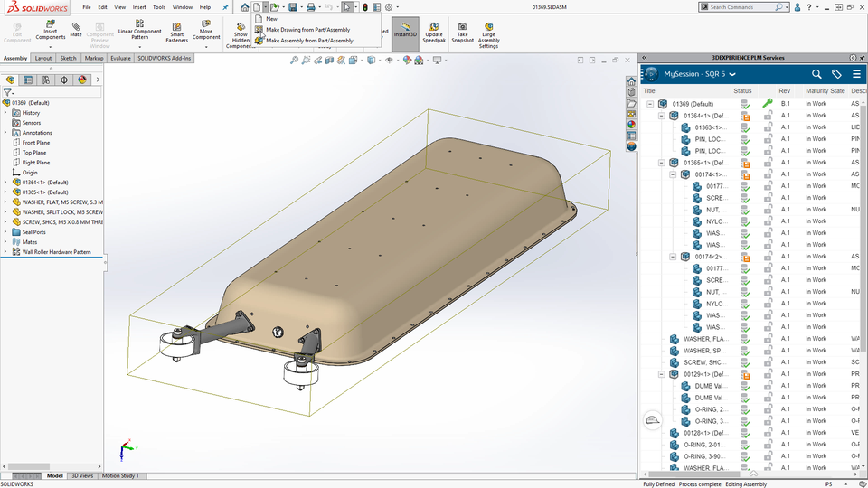Click the Mate paperclip tool
Image resolution: width=868 pixels, height=488 pixels.
(76, 30)
